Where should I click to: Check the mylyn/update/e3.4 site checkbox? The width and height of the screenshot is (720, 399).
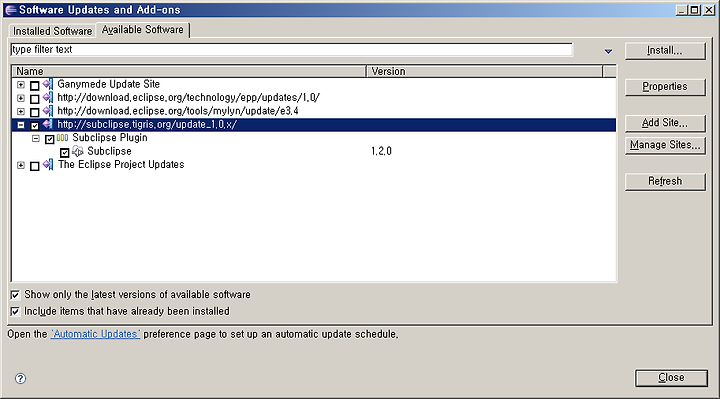coord(34,112)
